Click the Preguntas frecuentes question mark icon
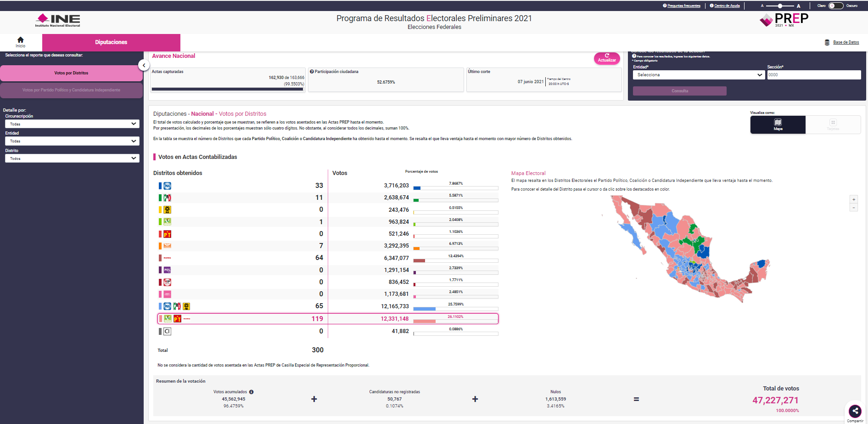868x424 pixels. coord(665,6)
